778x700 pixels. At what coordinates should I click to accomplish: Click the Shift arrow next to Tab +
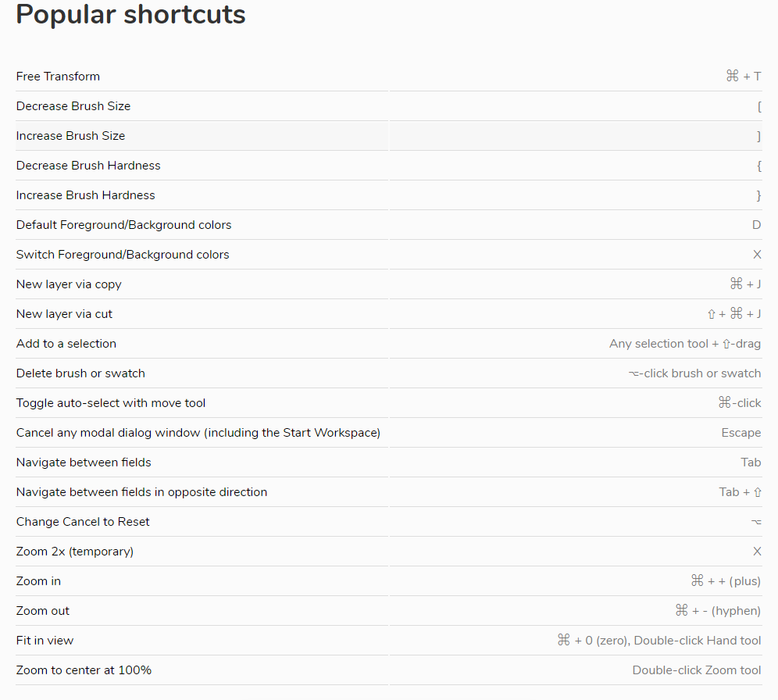click(x=757, y=492)
